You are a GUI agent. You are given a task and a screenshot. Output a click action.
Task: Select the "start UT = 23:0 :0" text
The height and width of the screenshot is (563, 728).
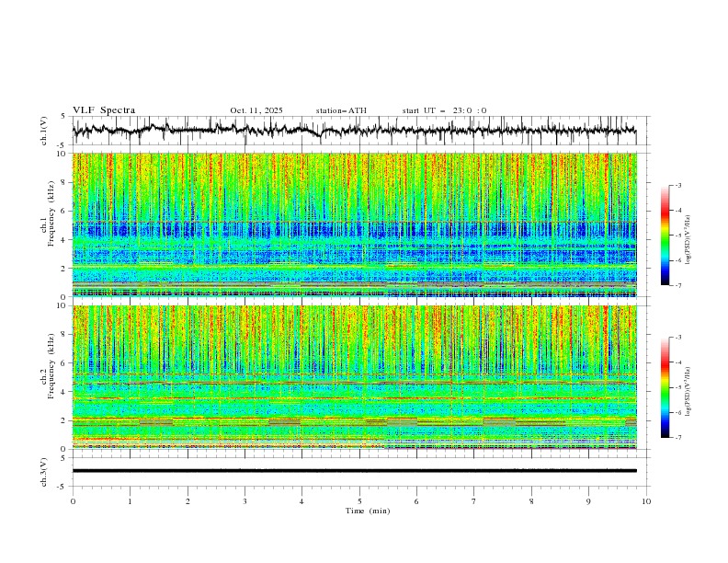click(444, 110)
